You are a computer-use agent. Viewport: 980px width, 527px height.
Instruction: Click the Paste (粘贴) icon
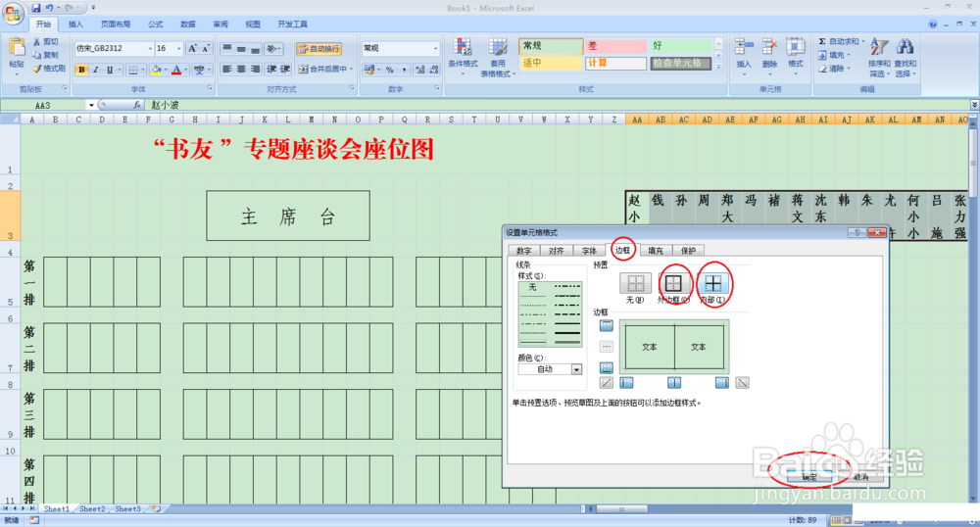pos(17,49)
